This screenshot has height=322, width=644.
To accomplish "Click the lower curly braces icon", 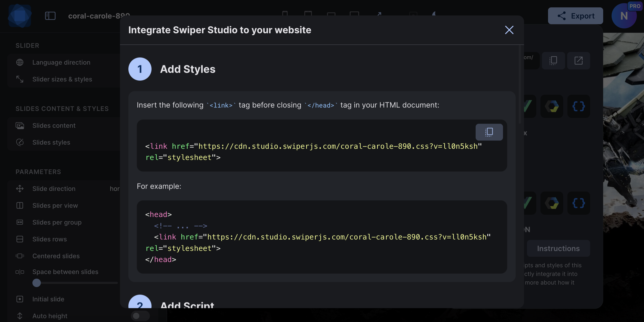I will tap(579, 203).
